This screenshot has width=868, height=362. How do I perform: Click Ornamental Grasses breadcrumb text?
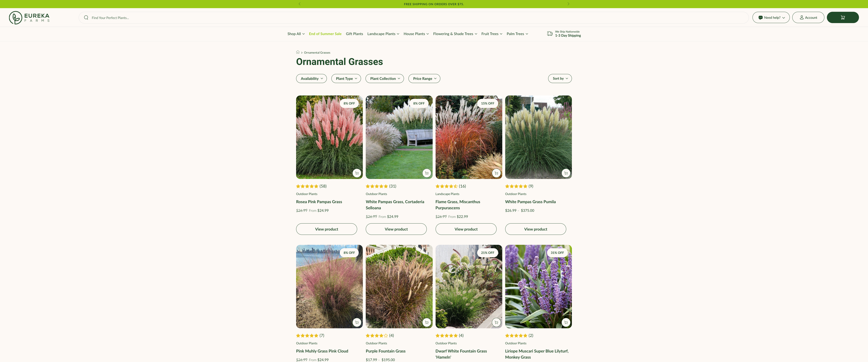point(317,53)
